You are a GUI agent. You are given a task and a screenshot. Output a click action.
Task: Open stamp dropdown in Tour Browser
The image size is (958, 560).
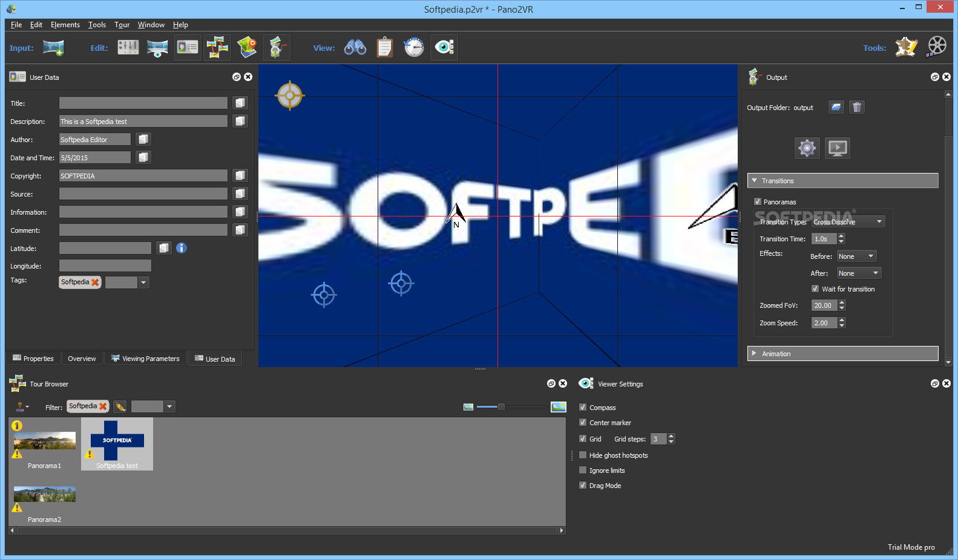tap(22, 407)
